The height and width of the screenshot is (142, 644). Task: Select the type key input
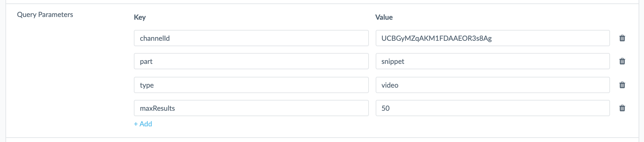[x=251, y=85]
